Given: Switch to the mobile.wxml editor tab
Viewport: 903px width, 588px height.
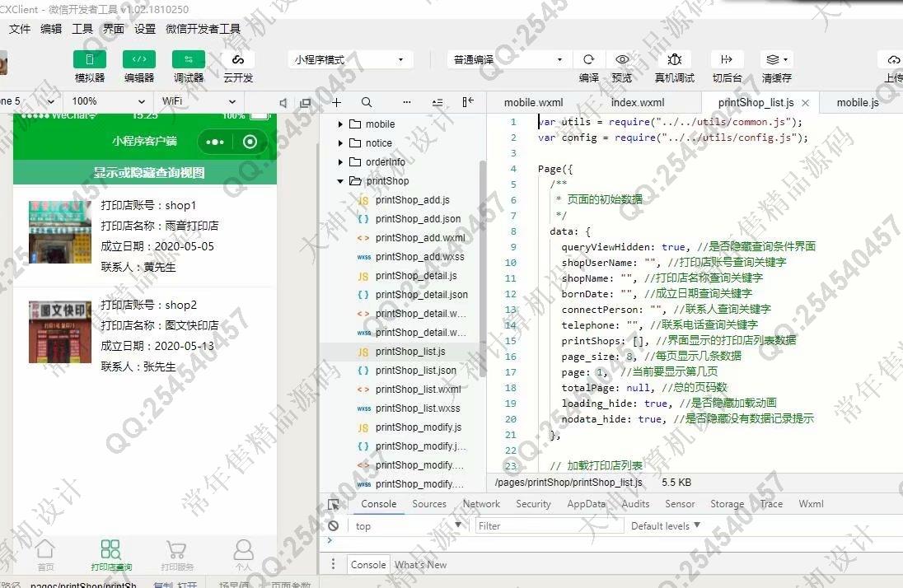Looking at the screenshot, I should (533, 102).
